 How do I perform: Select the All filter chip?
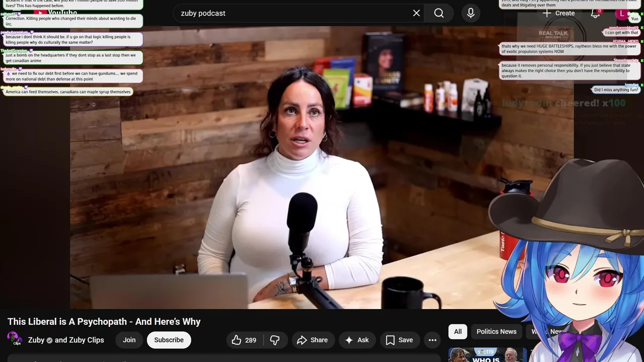coord(458,331)
